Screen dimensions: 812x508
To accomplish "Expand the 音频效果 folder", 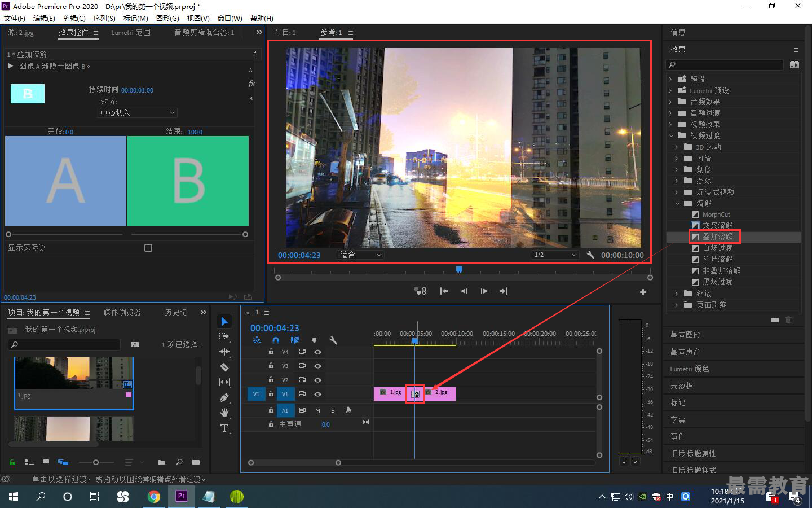I will tap(670, 102).
